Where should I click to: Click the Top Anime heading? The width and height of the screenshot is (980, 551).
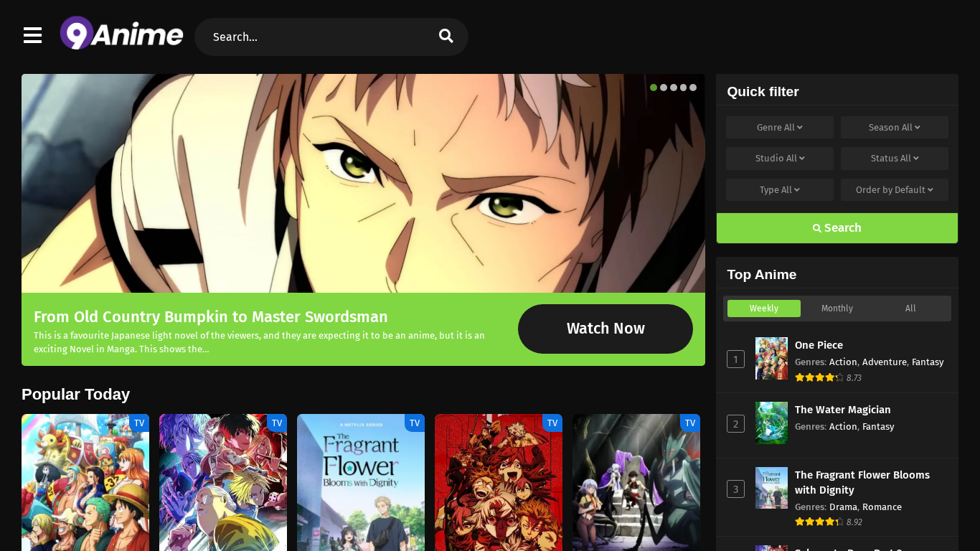coord(762,275)
